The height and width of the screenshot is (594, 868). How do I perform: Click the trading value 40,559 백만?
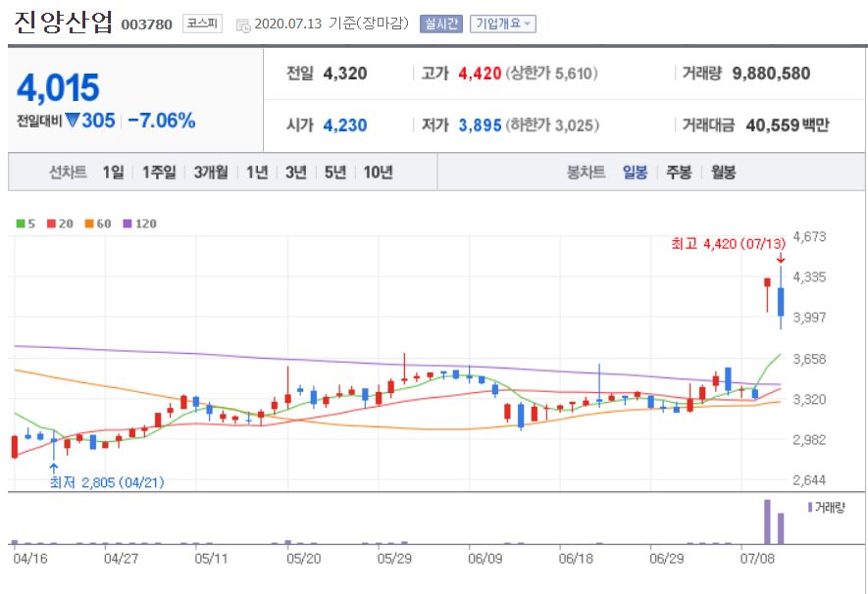(788, 125)
